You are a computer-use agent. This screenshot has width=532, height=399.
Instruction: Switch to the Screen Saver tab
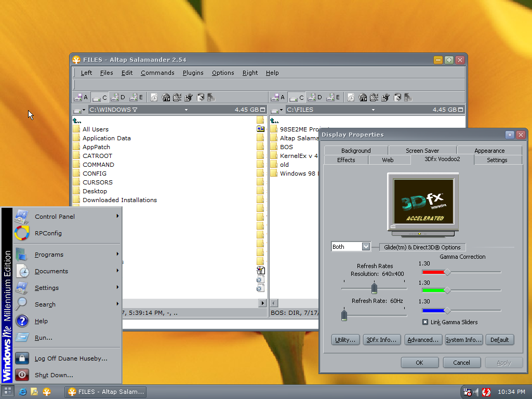pos(422,150)
